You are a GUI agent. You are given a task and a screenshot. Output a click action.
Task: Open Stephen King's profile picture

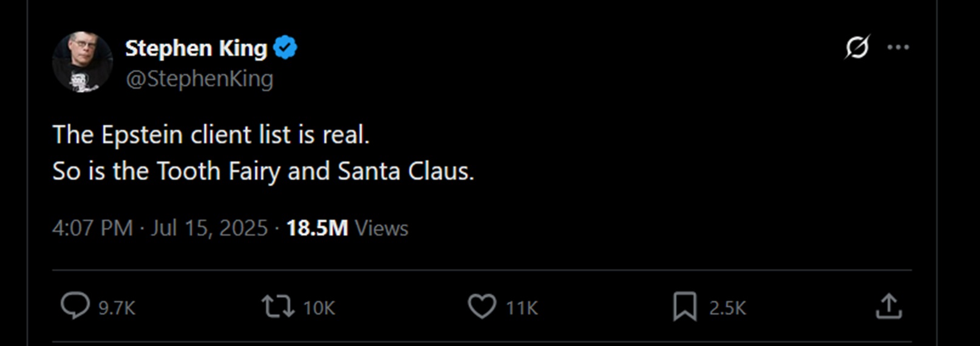click(83, 62)
